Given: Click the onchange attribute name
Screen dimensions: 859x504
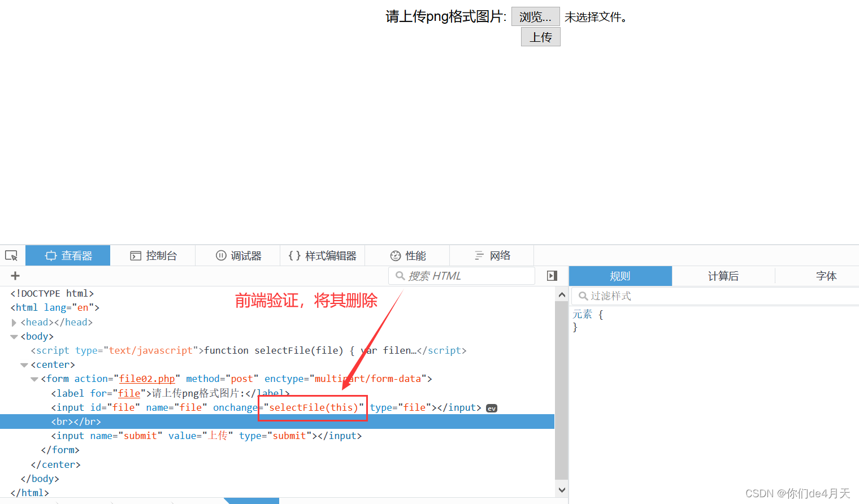Looking at the screenshot, I should pos(235,407).
